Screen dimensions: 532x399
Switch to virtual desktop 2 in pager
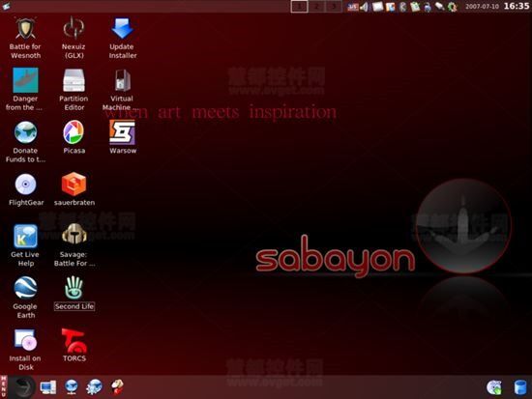tap(316, 7)
